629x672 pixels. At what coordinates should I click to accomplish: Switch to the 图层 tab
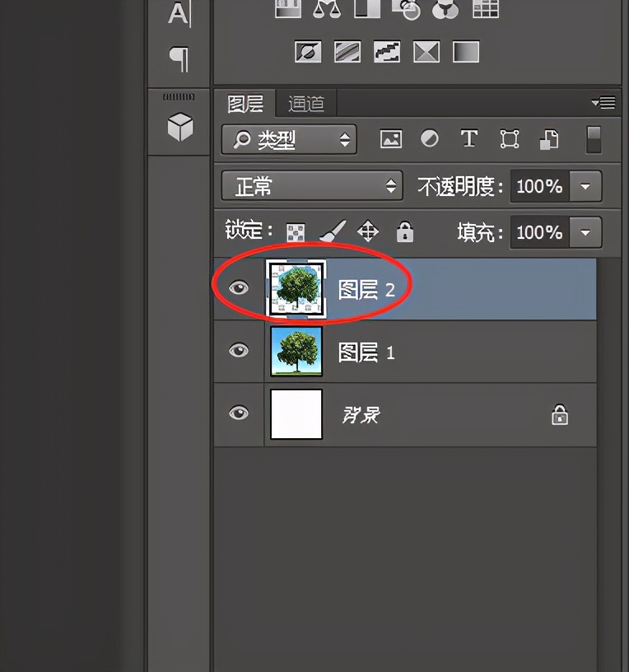click(x=245, y=104)
